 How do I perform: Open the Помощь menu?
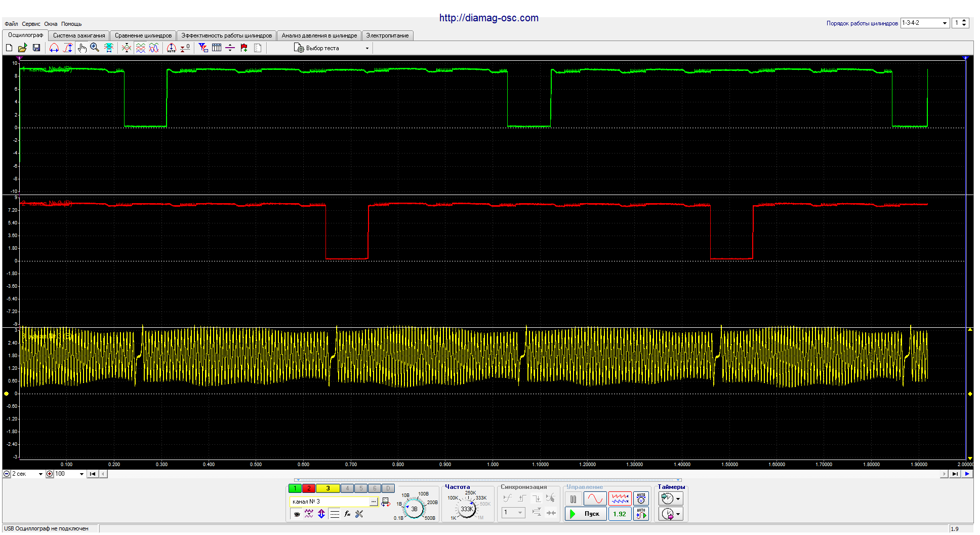pyautogui.click(x=71, y=24)
